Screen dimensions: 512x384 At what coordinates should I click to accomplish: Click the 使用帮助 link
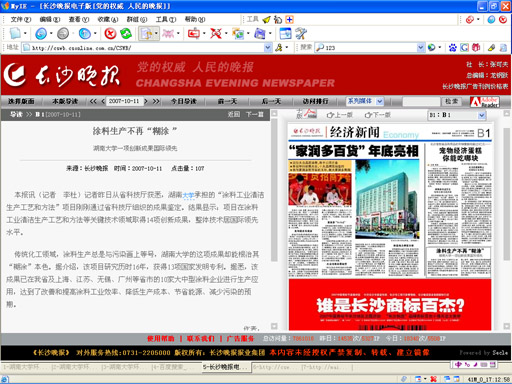pyautogui.click(x=161, y=339)
